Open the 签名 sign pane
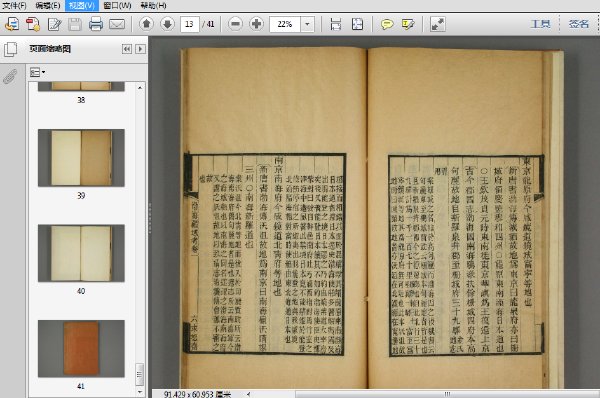This screenshot has height=398, width=600. pos(579,24)
